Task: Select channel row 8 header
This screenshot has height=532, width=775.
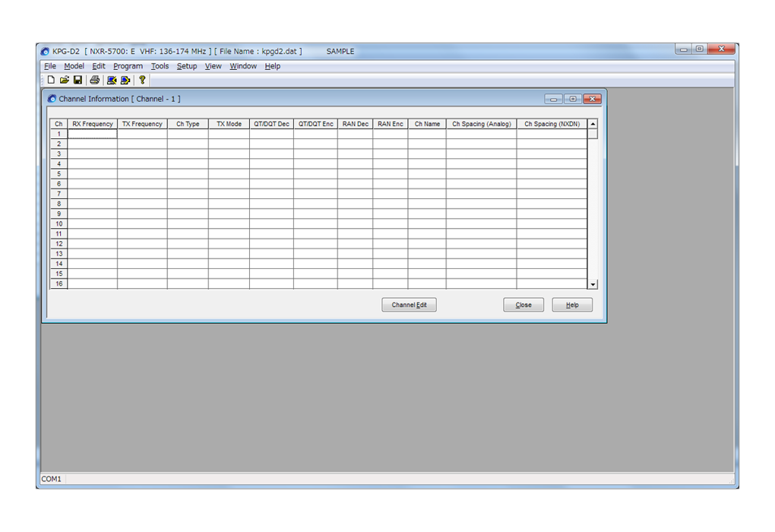Action: coord(59,204)
